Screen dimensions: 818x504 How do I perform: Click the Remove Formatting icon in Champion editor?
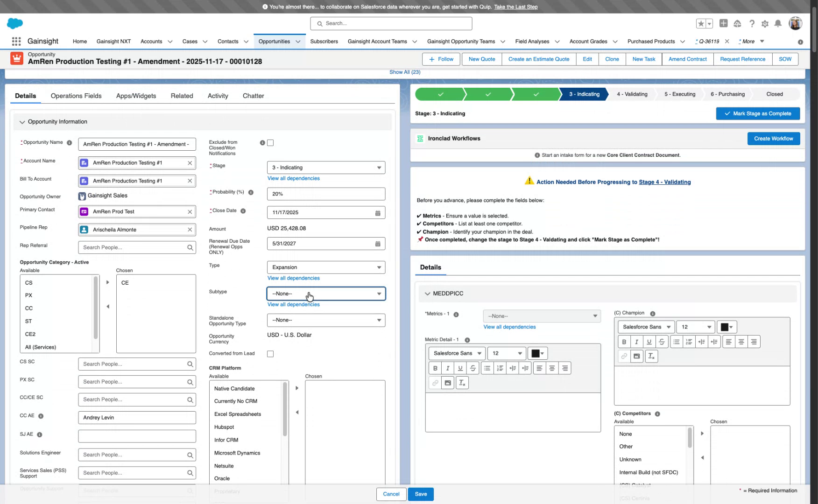(x=651, y=356)
